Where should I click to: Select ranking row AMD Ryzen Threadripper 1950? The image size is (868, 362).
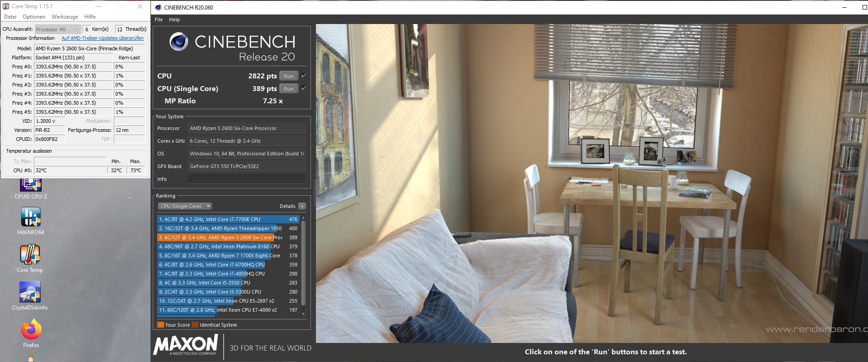228,228
